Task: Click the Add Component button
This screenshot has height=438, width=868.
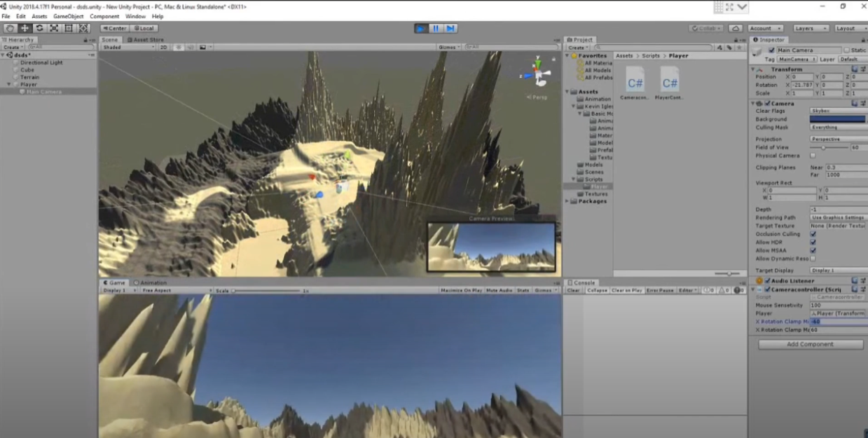Action: 811,344
